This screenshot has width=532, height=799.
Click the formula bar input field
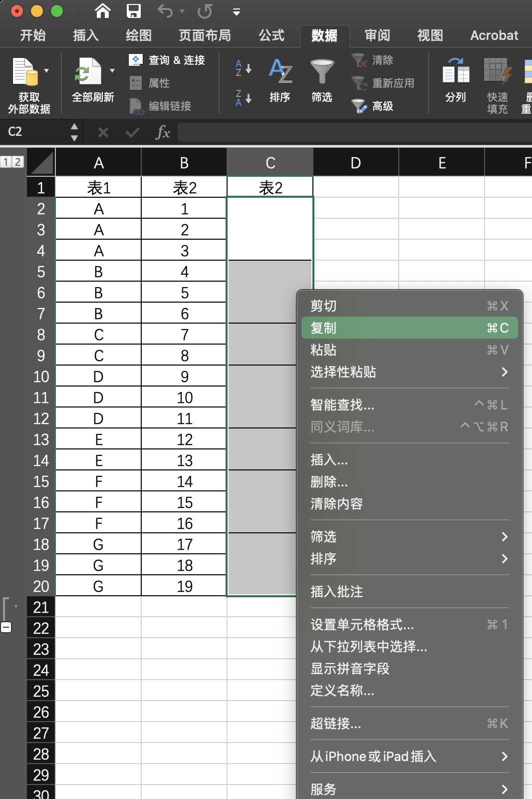pyautogui.click(x=355, y=132)
